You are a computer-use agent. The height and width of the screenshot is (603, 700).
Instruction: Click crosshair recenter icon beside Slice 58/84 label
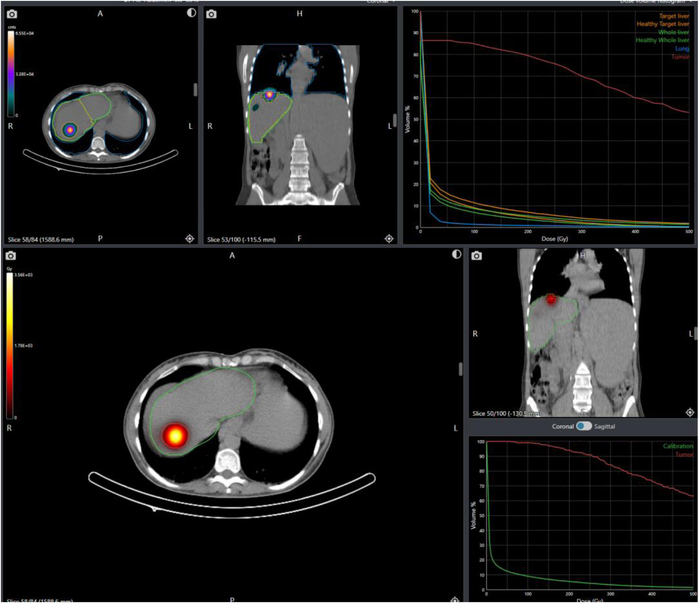coord(190,239)
